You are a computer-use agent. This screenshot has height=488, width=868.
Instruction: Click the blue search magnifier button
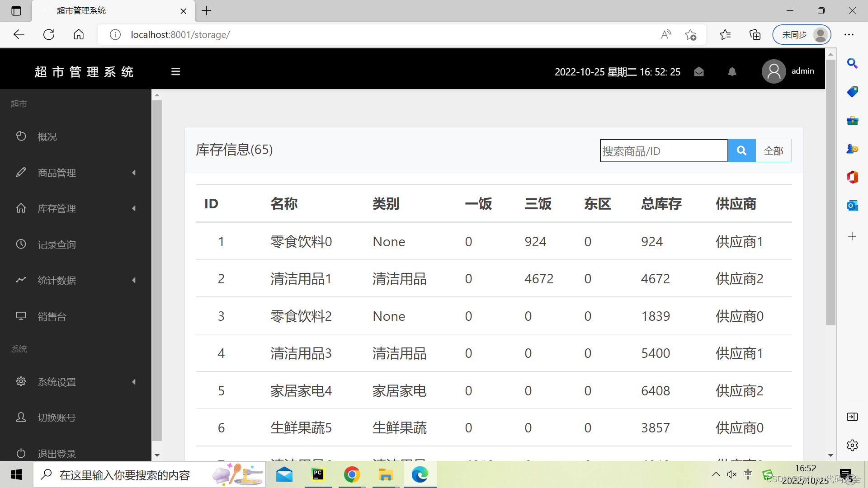pos(741,150)
